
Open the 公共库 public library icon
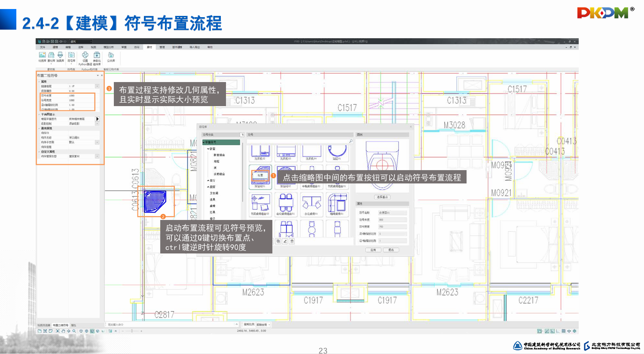click(111, 55)
